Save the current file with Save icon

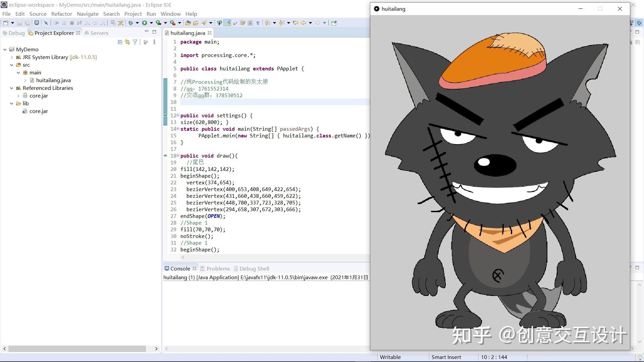click(x=19, y=23)
